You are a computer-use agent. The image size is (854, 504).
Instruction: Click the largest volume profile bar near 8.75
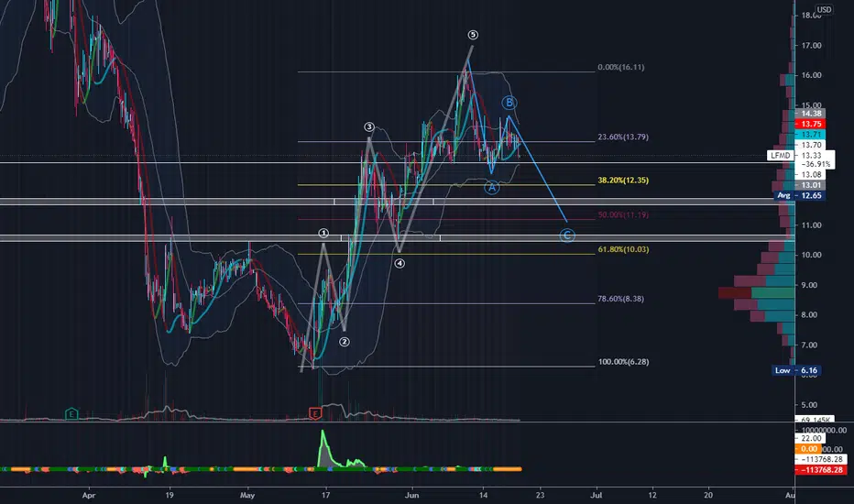pyautogui.click(x=756, y=292)
